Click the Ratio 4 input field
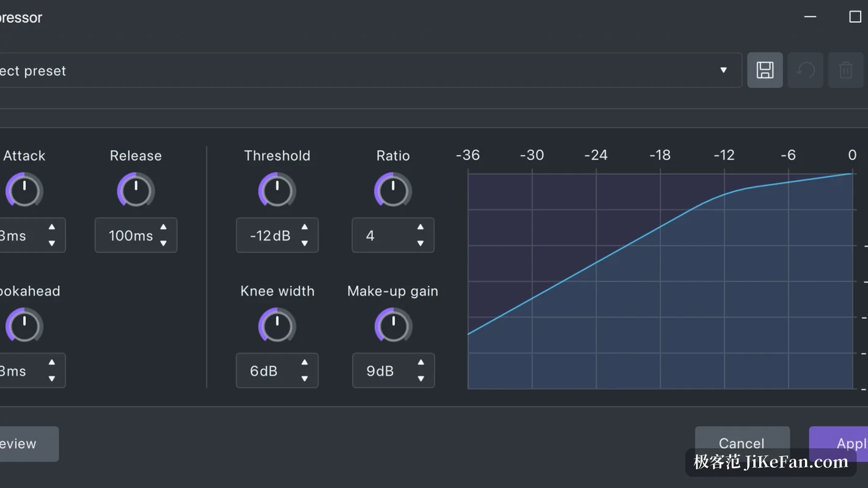Screen dimensions: 868x488 (x=393, y=235)
